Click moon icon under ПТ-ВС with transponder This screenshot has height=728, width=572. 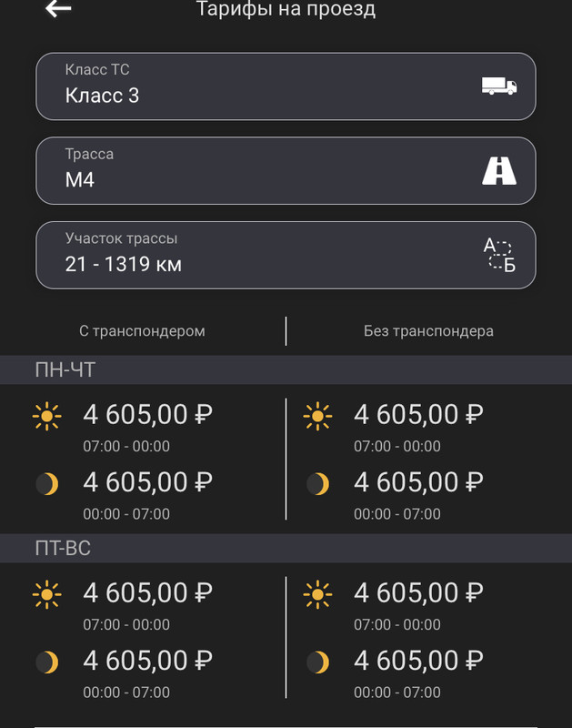47,662
